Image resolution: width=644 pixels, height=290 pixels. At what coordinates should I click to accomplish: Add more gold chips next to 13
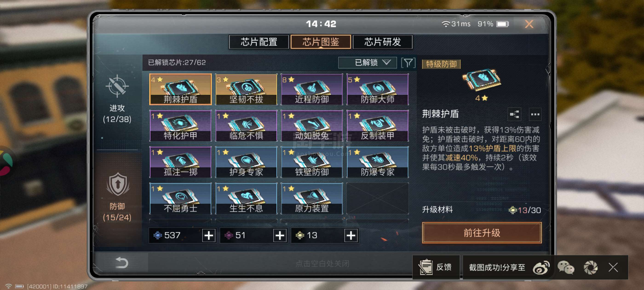coord(351,235)
